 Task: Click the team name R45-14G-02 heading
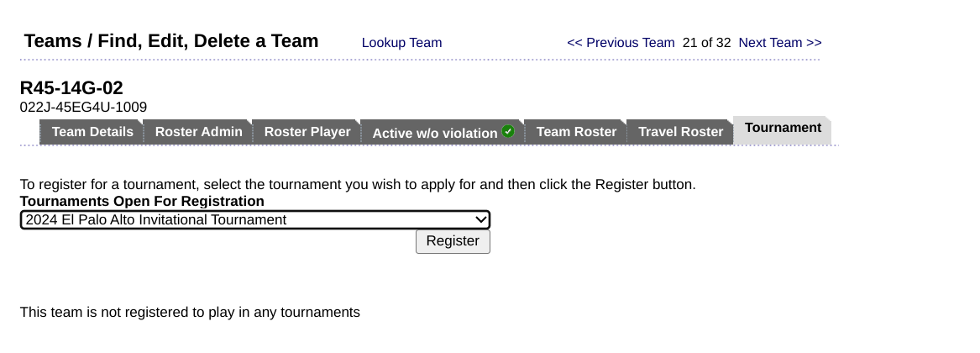(71, 88)
